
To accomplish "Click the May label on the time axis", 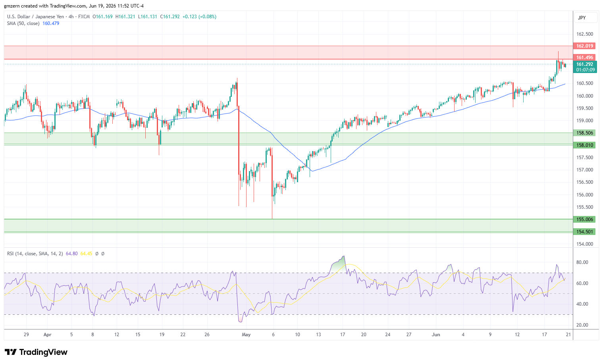I will click(247, 335).
